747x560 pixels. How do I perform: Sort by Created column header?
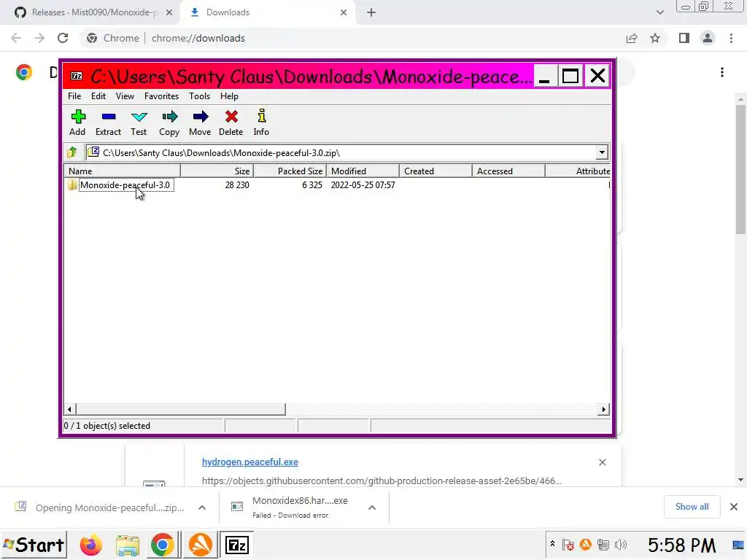click(x=436, y=171)
